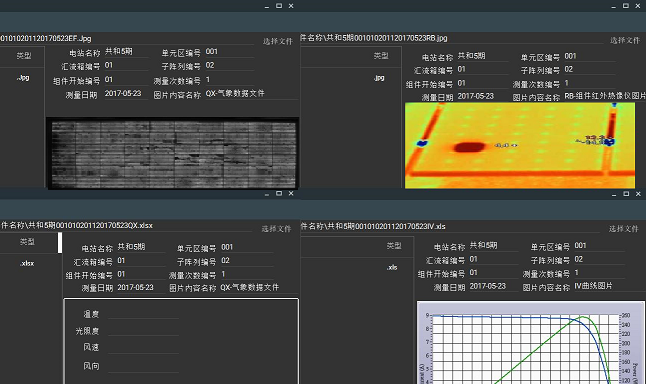This screenshot has height=384, width=646.
Task: Minimize the EF.jpg window
Action: pos(267,7)
